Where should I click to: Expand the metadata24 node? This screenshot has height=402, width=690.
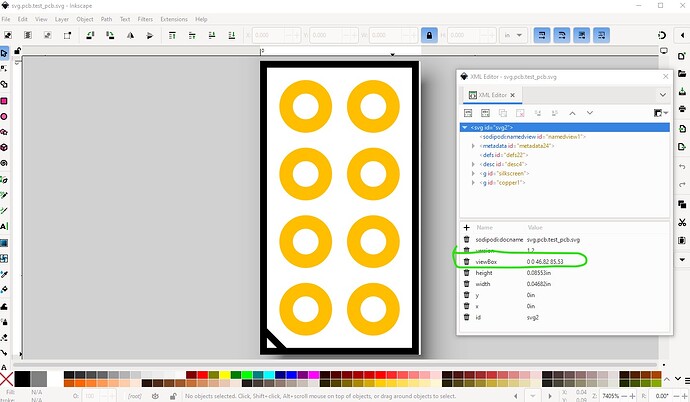tap(474, 146)
